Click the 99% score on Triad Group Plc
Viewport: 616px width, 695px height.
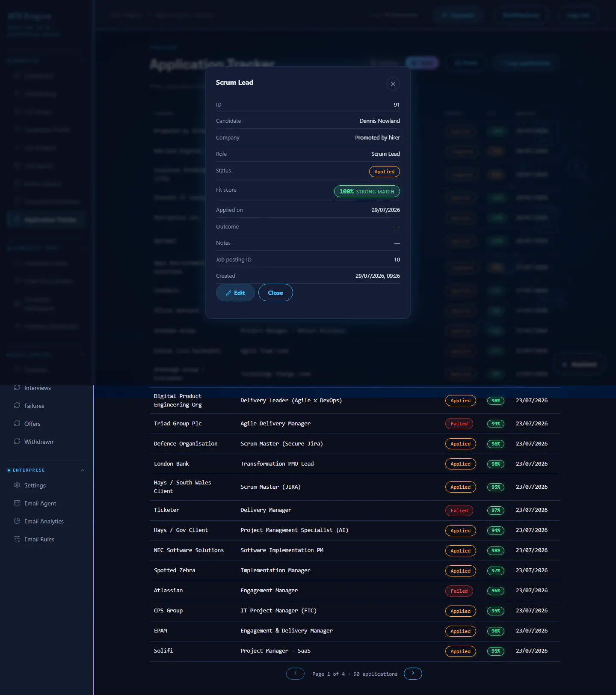pyautogui.click(x=496, y=424)
